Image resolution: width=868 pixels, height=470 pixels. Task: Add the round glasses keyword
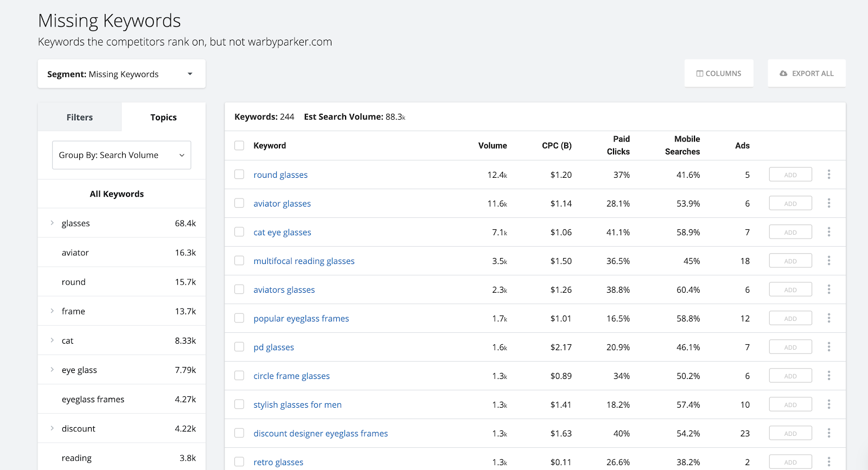coord(790,175)
